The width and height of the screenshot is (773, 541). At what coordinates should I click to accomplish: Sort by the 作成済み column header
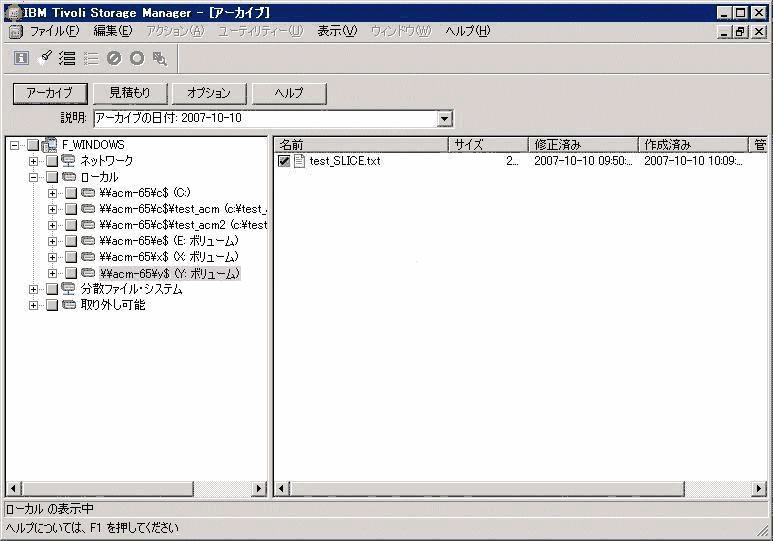coord(694,144)
